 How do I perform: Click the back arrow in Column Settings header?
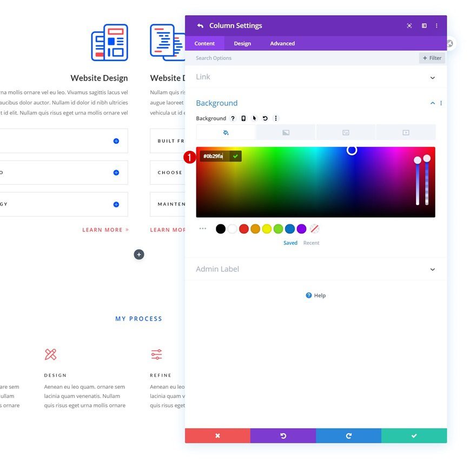(x=200, y=26)
